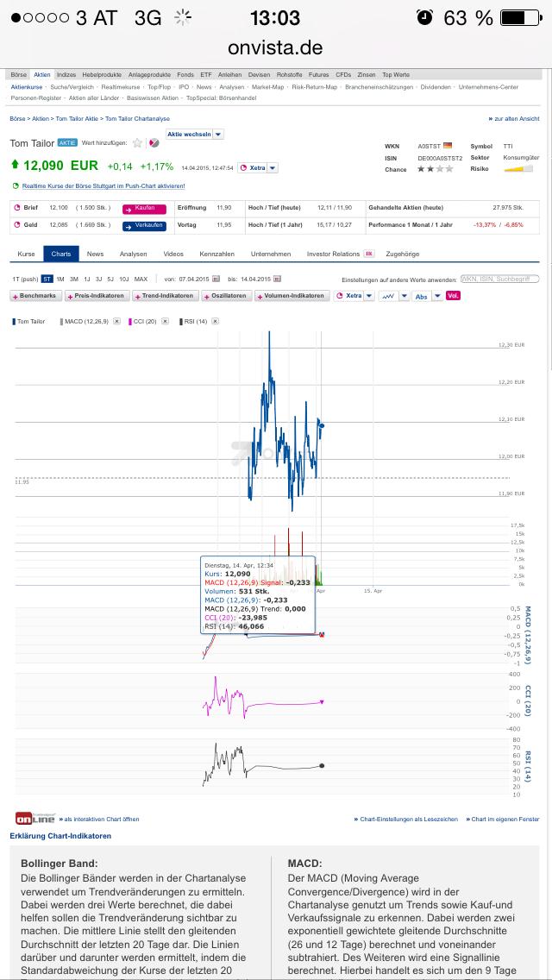Open Xetra exchange dropdown near price
The height and width of the screenshot is (980, 552).
[258, 167]
